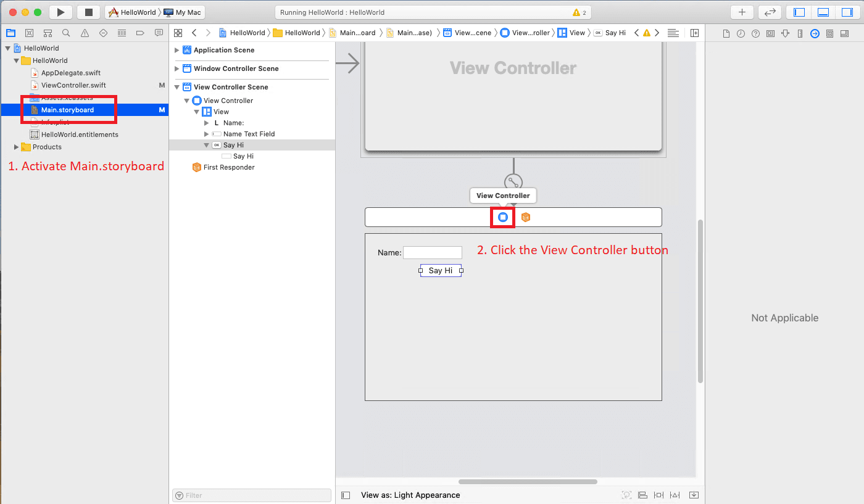The width and height of the screenshot is (864, 504).
Task: Open the Add New Constraints pin icon
Action: (658, 495)
